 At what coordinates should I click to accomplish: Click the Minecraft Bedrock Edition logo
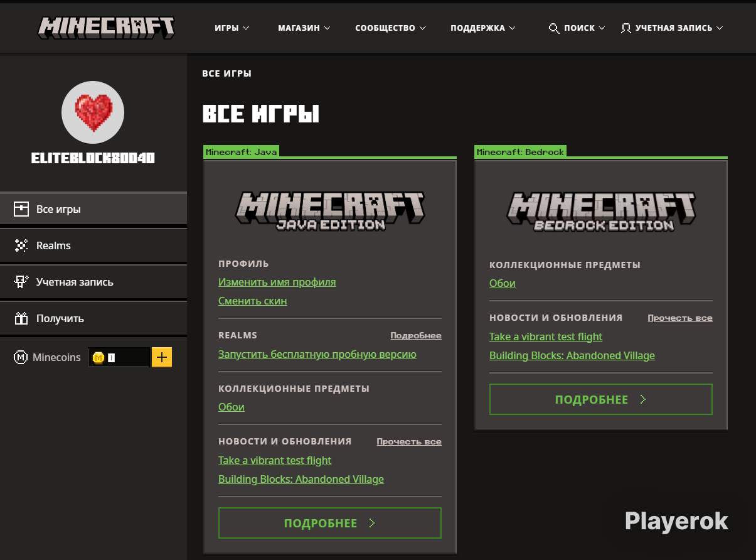601,212
